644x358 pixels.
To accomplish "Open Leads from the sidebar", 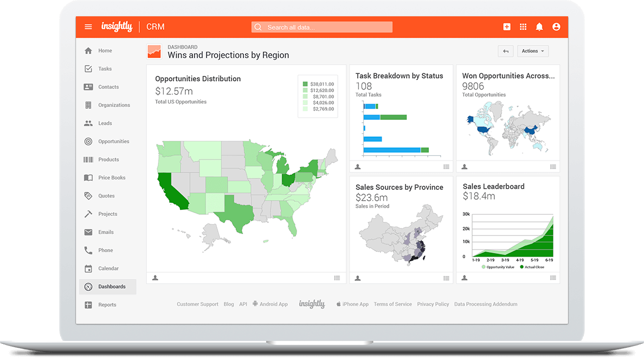I will pyautogui.click(x=105, y=123).
